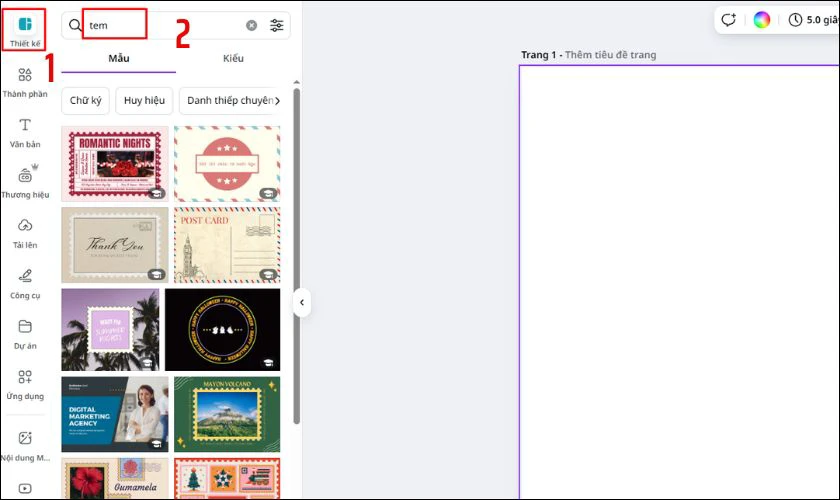Open the Nội dung M... panel
The width and height of the screenshot is (840, 500).
[25, 446]
